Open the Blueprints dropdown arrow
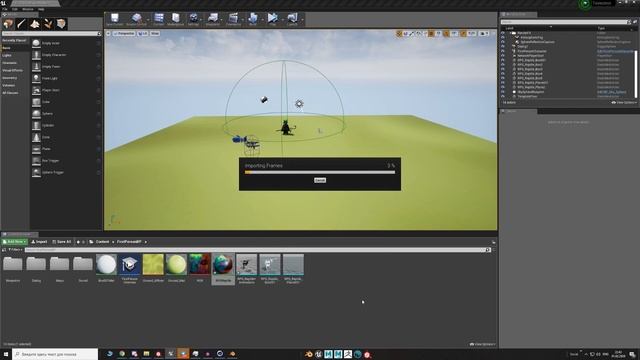This screenshot has height=360, width=640. tap(222, 20)
